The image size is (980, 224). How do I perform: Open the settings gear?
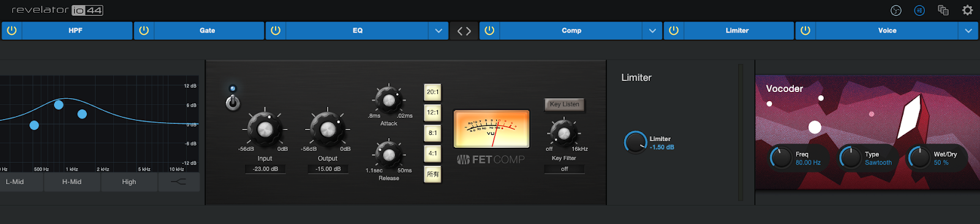pos(967,10)
